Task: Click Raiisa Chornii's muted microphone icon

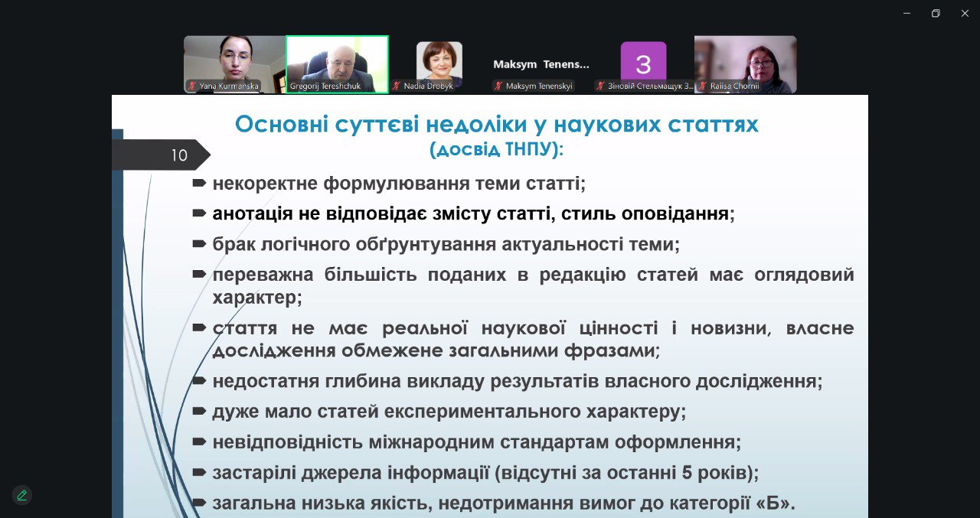Action: [702, 86]
